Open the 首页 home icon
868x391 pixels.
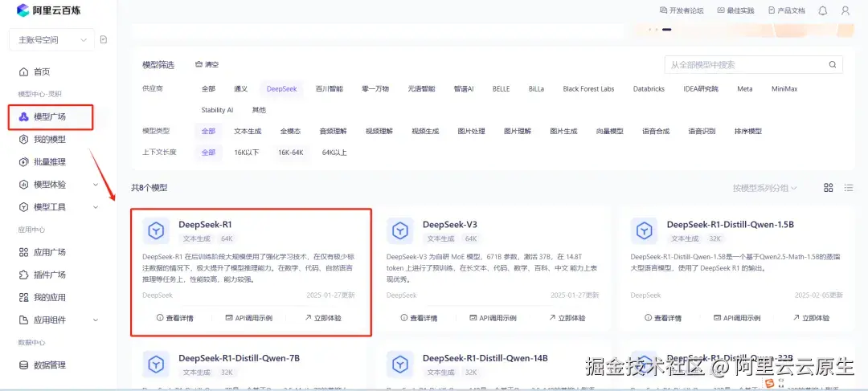(23, 72)
